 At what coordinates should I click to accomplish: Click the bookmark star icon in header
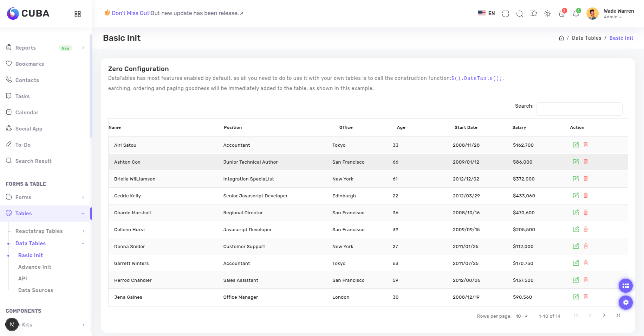(x=534, y=14)
